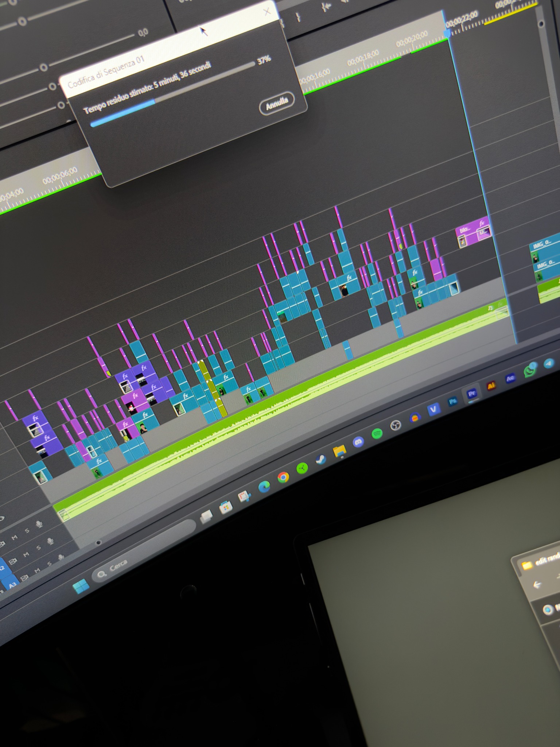Click the Cerca search box on taskbar

(144, 551)
